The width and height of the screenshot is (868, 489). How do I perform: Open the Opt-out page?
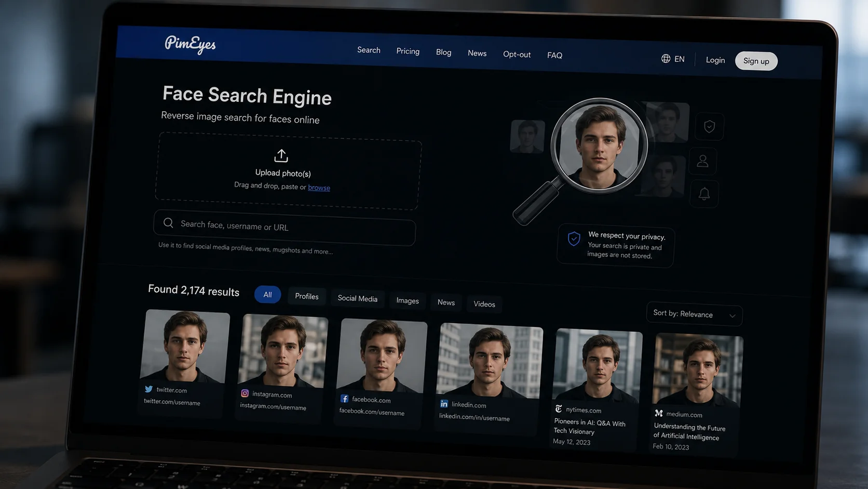517,54
